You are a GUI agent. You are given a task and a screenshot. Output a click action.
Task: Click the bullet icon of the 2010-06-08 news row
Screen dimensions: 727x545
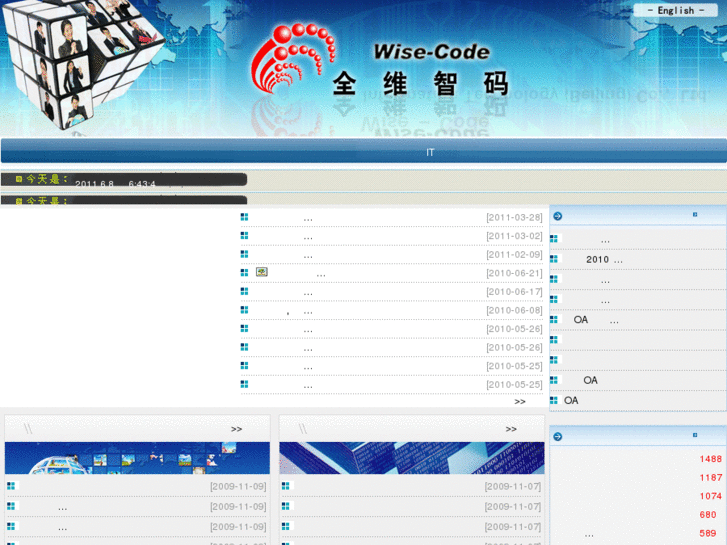(244, 310)
